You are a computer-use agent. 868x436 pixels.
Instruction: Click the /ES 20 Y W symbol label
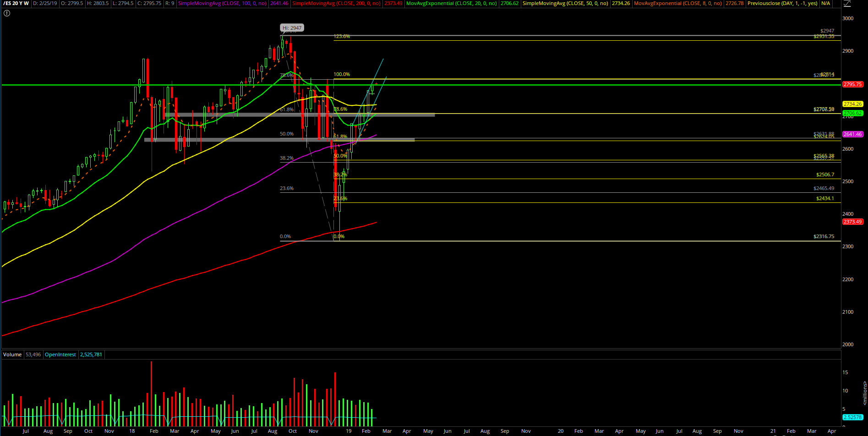(x=16, y=3)
